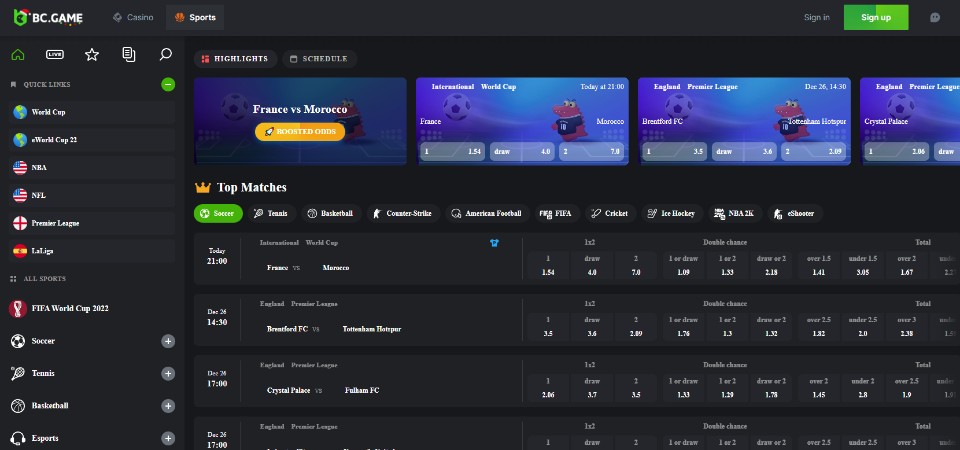Select the NBA 2K filter chip

tap(735, 214)
